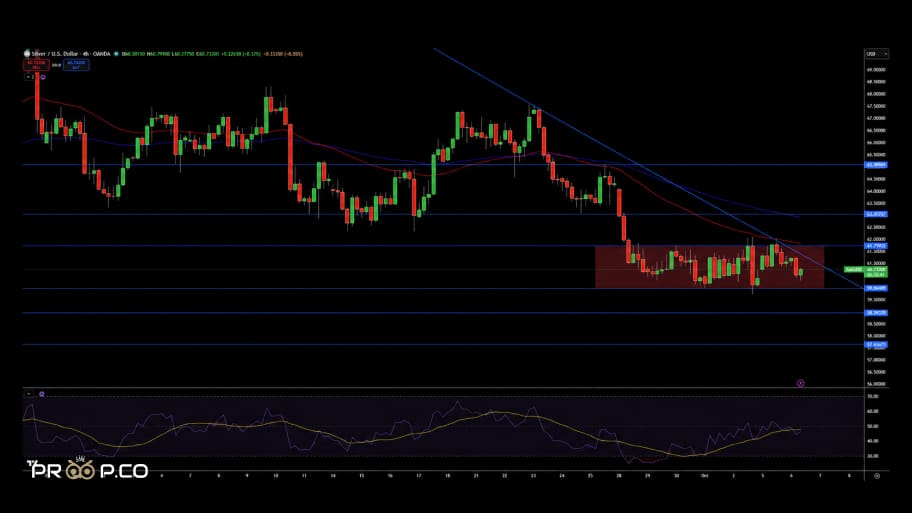Click the Oct label on time axis

pyautogui.click(x=704, y=475)
